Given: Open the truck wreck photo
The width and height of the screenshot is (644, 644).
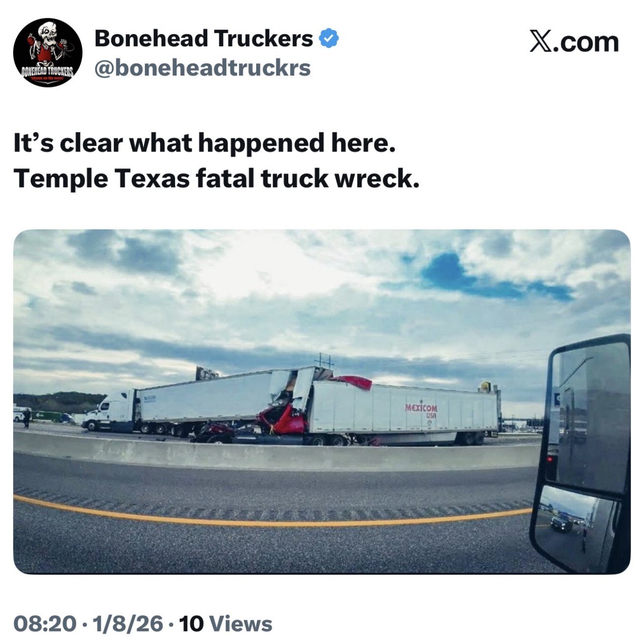Looking at the screenshot, I should [x=322, y=401].
